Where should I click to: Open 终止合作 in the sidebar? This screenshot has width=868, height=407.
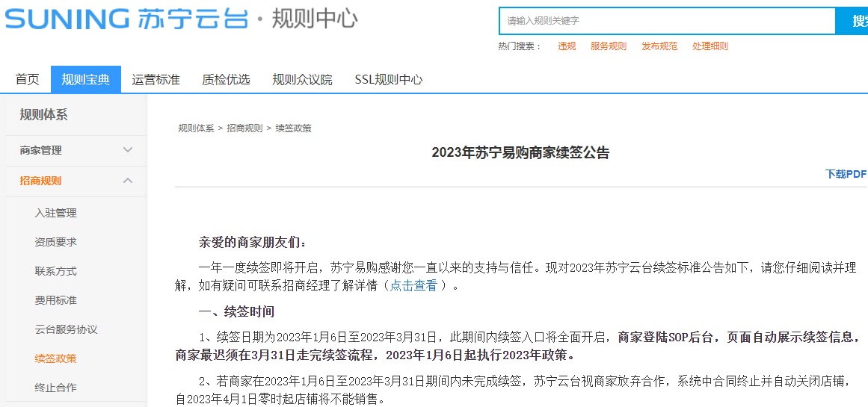(55, 388)
